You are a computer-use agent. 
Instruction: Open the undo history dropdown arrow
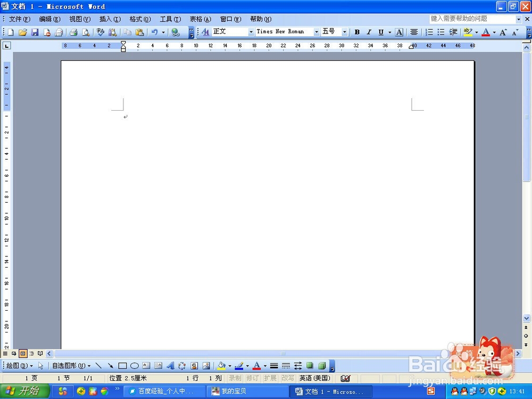[x=163, y=32]
